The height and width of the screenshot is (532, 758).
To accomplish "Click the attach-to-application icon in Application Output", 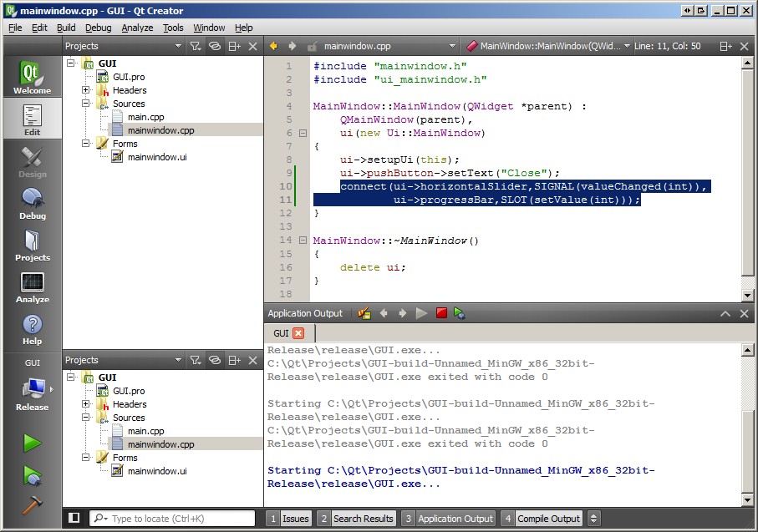I will tap(364, 313).
